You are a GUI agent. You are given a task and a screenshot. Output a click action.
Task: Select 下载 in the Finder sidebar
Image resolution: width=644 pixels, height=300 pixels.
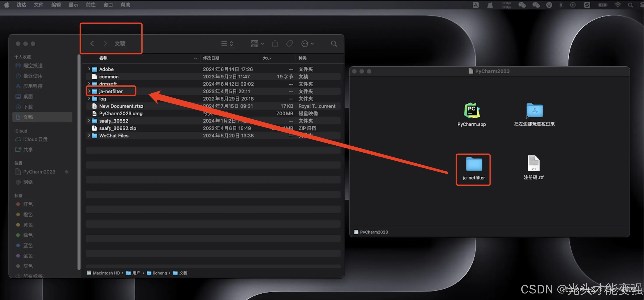tap(28, 107)
